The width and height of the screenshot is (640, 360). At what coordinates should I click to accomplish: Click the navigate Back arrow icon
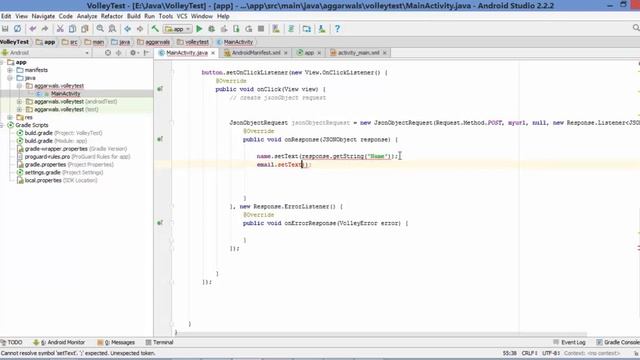tap(127, 29)
